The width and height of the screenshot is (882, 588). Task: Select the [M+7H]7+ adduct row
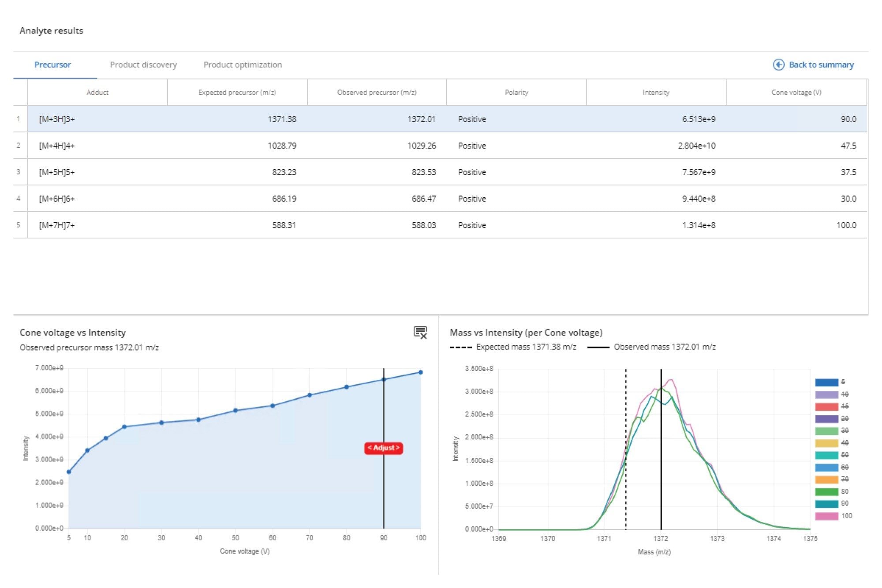pos(57,225)
